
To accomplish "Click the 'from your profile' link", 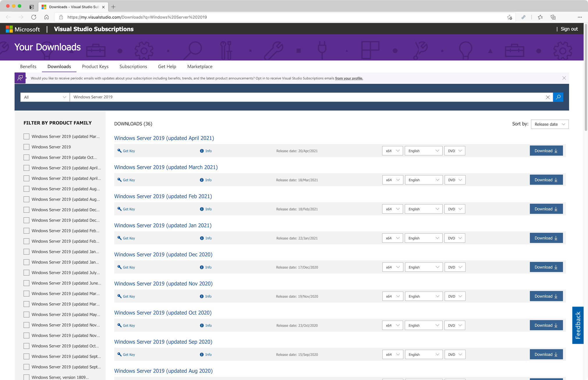I will pyautogui.click(x=349, y=78).
